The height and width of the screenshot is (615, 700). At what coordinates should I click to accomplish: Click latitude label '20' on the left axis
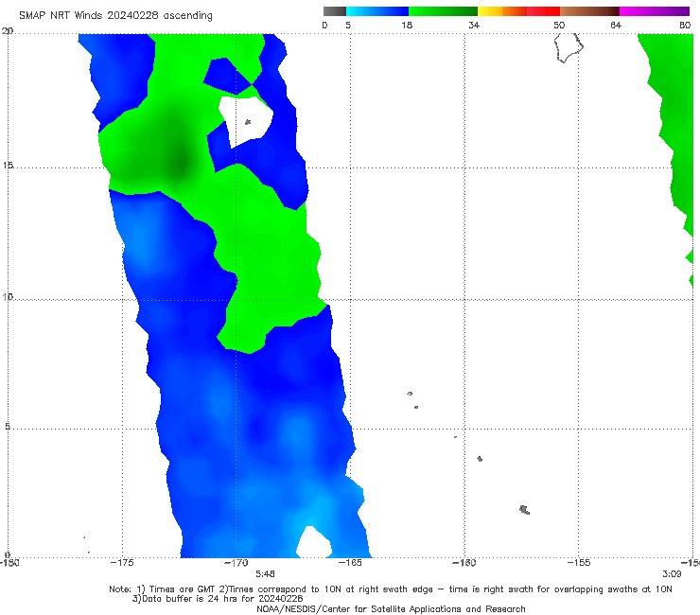pyautogui.click(x=8, y=31)
